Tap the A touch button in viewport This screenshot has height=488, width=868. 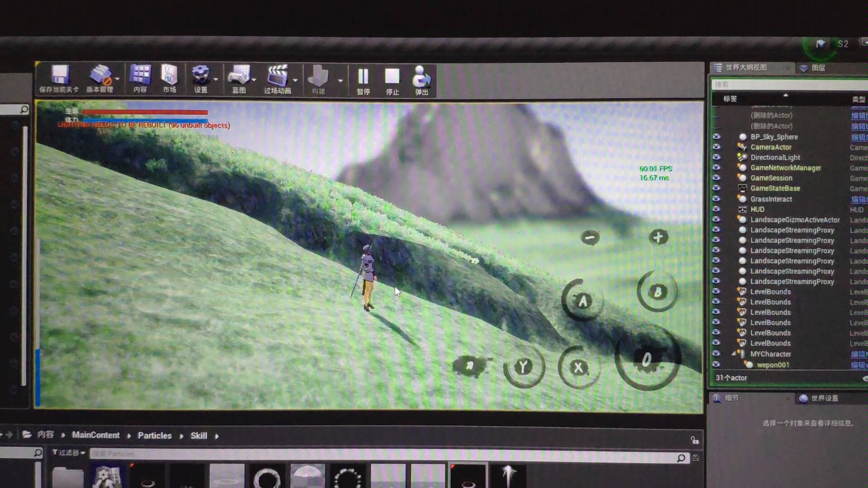point(583,301)
